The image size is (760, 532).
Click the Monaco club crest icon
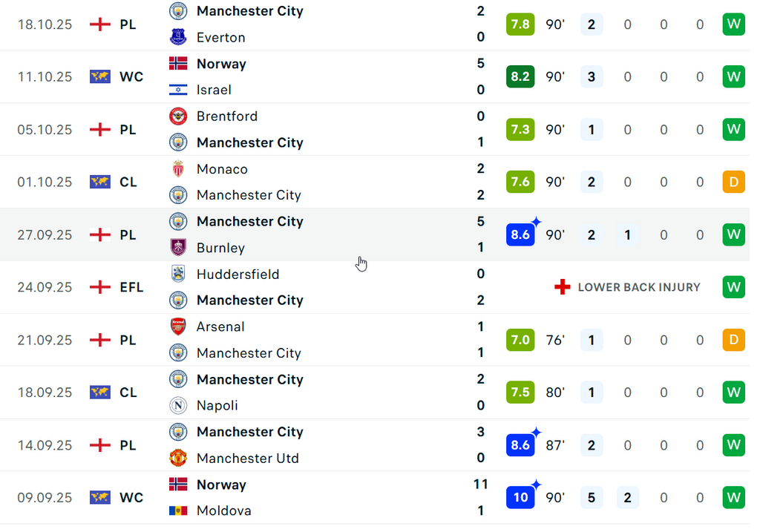(178, 169)
